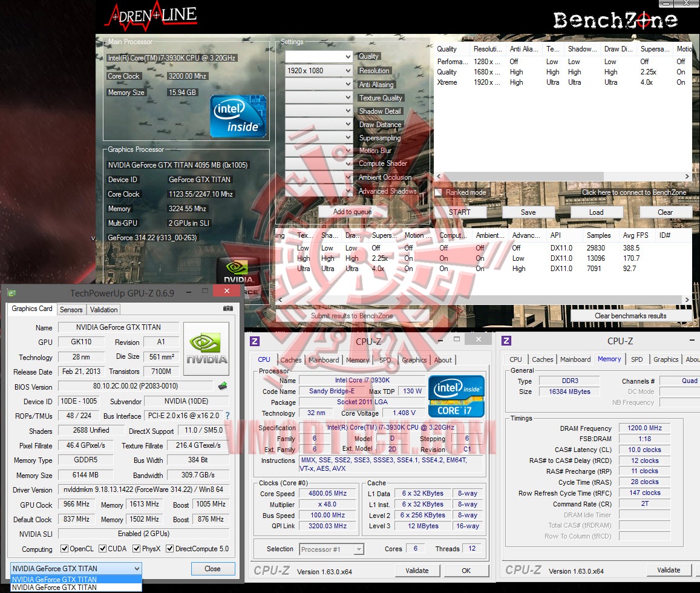Click the Intel inside logo in Main Processor
This screenshot has width=700, height=593.
238,116
